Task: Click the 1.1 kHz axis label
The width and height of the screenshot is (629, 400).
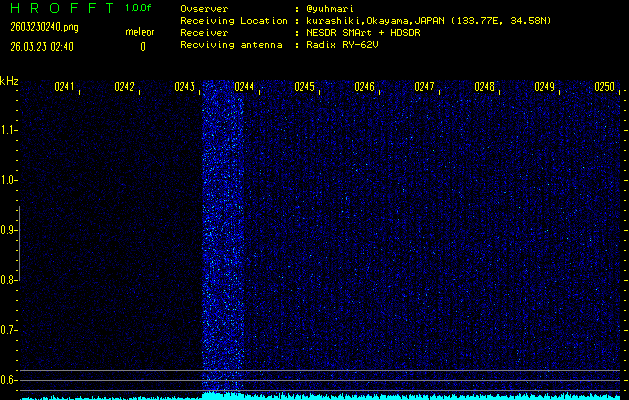Action: 7,130
